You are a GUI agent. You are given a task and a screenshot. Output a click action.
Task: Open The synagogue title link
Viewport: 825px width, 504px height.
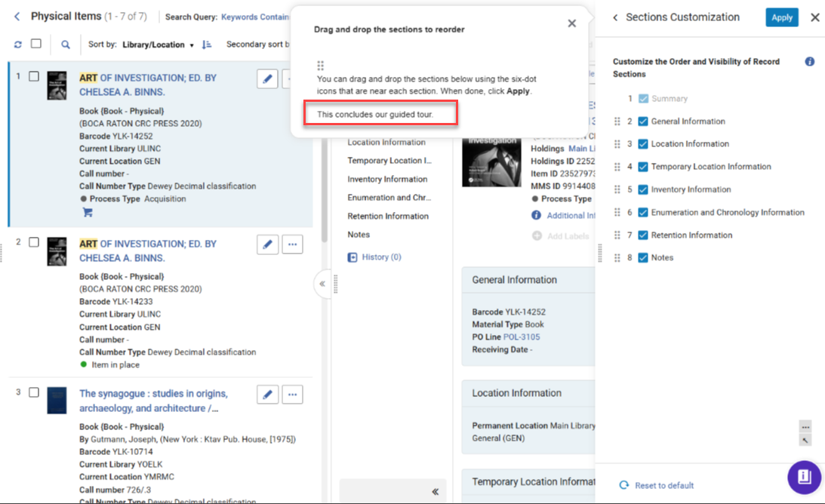pyautogui.click(x=154, y=401)
